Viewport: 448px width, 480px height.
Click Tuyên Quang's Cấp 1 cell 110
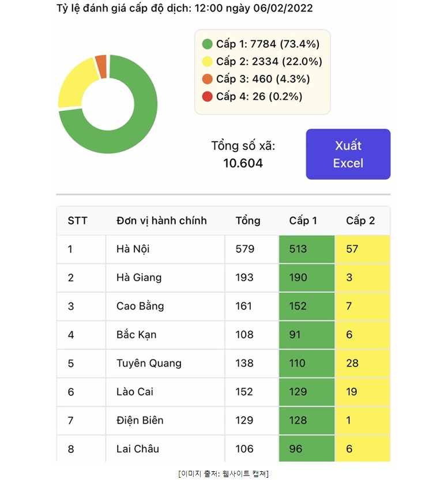(307, 364)
